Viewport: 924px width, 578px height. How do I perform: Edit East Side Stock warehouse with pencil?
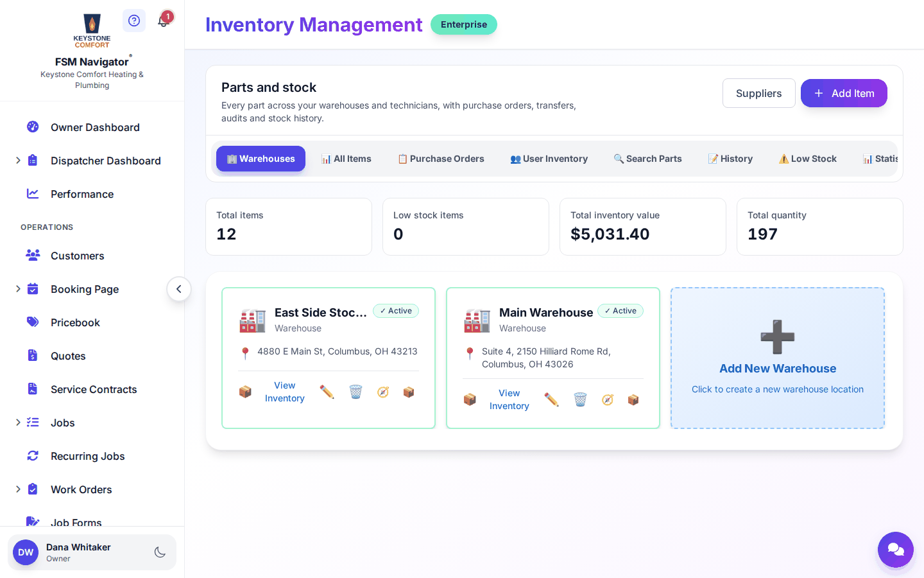pyautogui.click(x=327, y=392)
